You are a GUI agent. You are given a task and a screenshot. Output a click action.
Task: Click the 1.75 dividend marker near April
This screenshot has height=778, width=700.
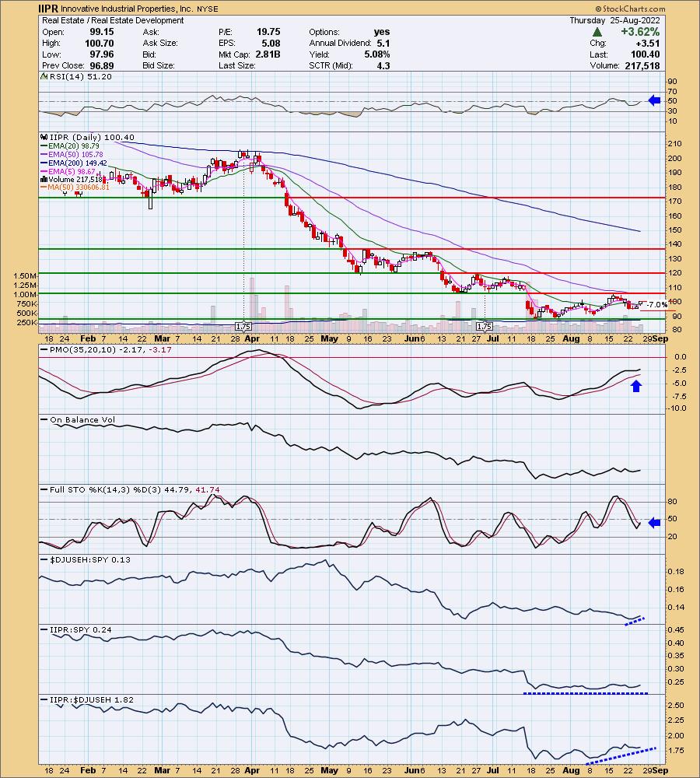pos(243,327)
